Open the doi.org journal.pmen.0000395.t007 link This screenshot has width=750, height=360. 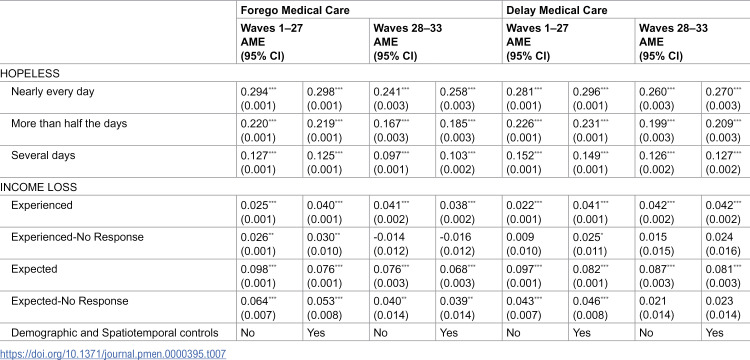coord(113,354)
